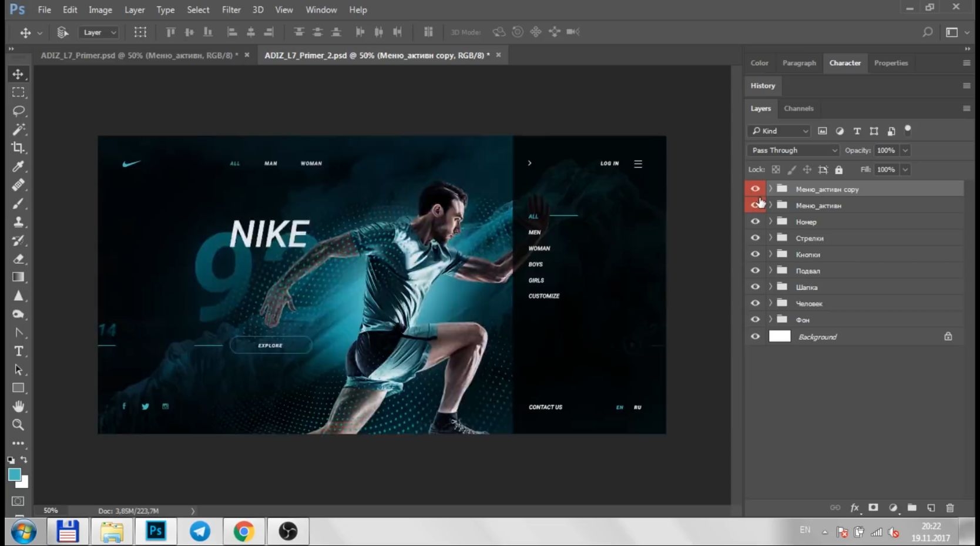Pick the Path Selection tool
Viewport: 980px width, 546px height.
pyautogui.click(x=18, y=370)
